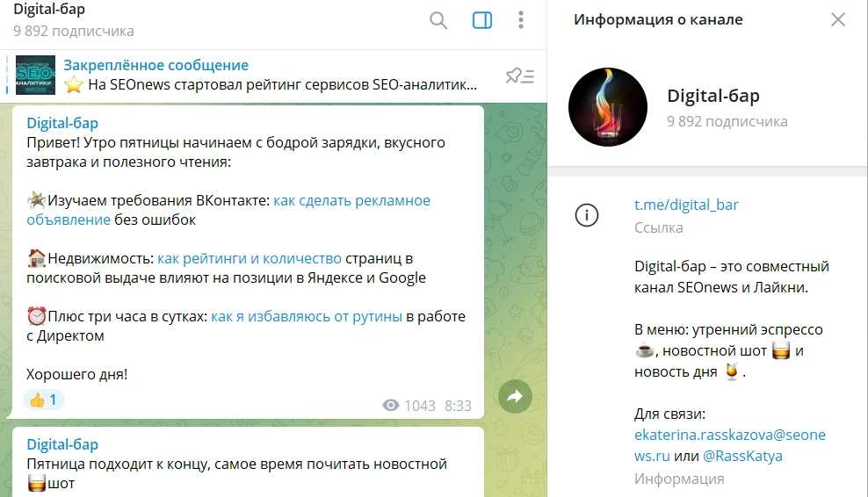Click the Хорошего дня! text
Image resolution: width=868 pixels, height=497 pixels.
77,374
